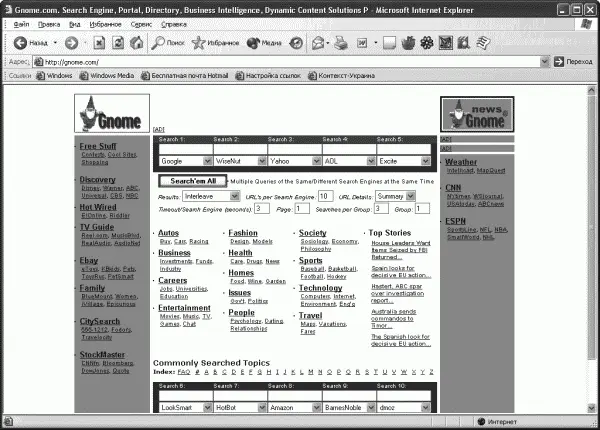
Task: Open the Free Stuff link
Action: pyautogui.click(x=98, y=146)
